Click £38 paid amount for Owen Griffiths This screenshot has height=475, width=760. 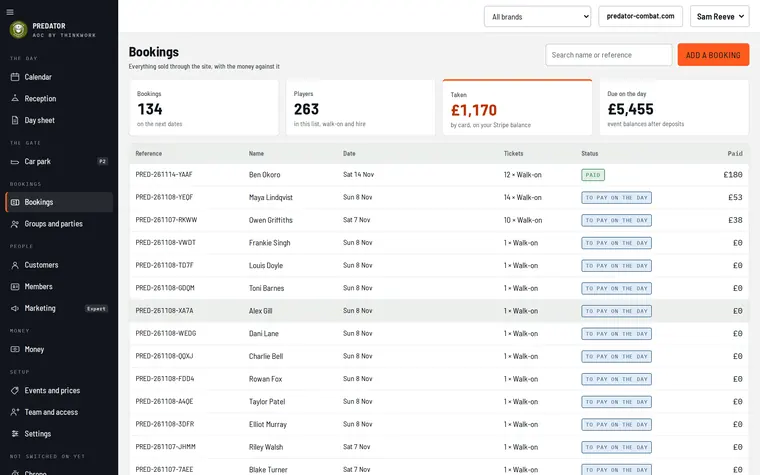point(735,220)
